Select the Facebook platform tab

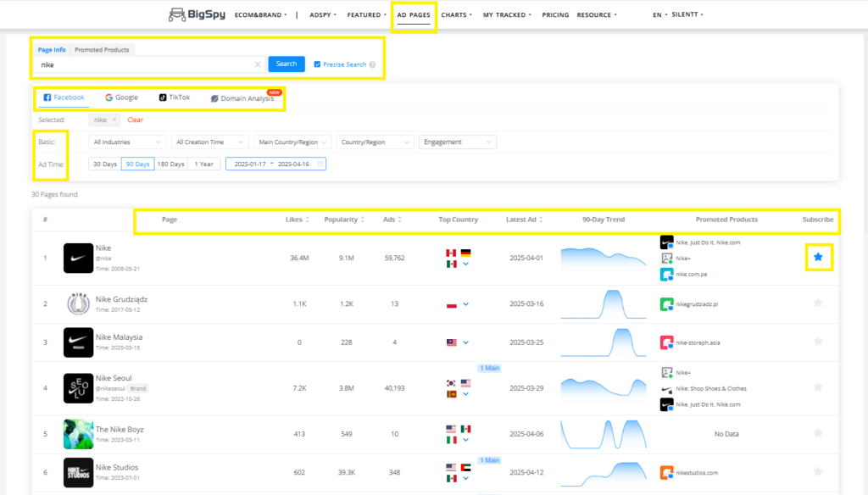coord(64,97)
